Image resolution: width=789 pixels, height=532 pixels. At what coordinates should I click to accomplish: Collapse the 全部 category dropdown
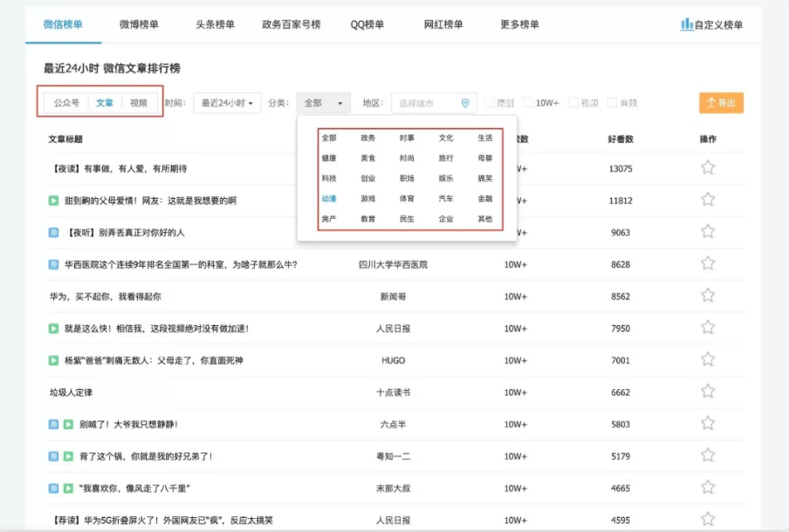323,103
